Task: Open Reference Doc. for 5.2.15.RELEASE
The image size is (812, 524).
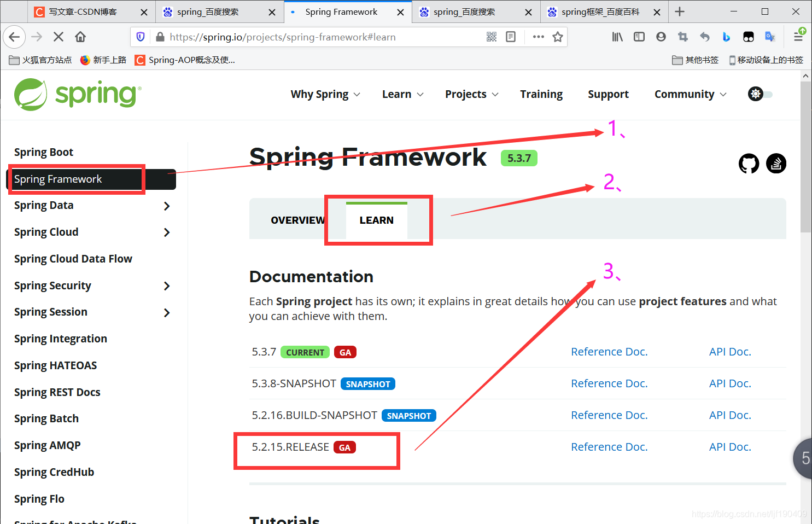Action: (609, 447)
